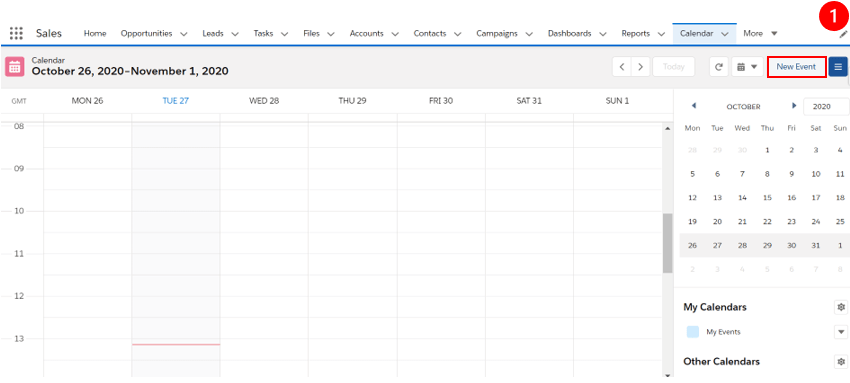Image resolution: width=850 pixels, height=383 pixels.
Task: Open the Opportunities tab
Action: (146, 33)
